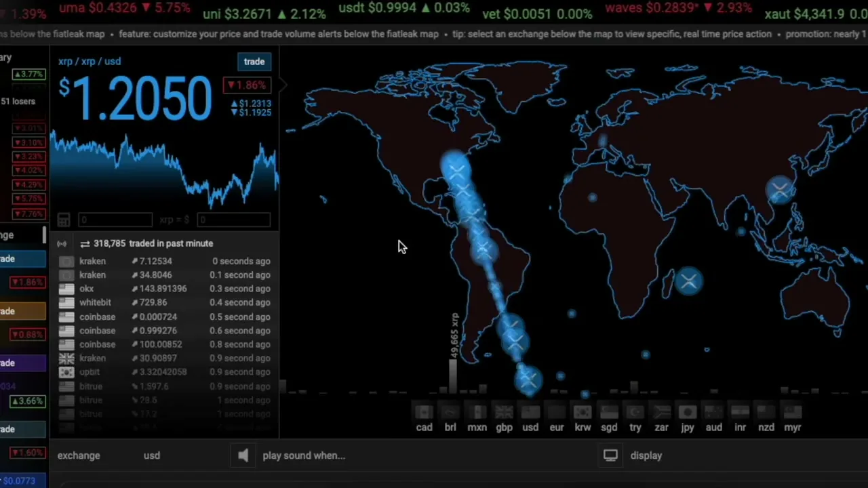The width and height of the screenshot is (868, 488).
Task: Open the usd currency selector in the bottom bar
Action: (x=152, y=455)
